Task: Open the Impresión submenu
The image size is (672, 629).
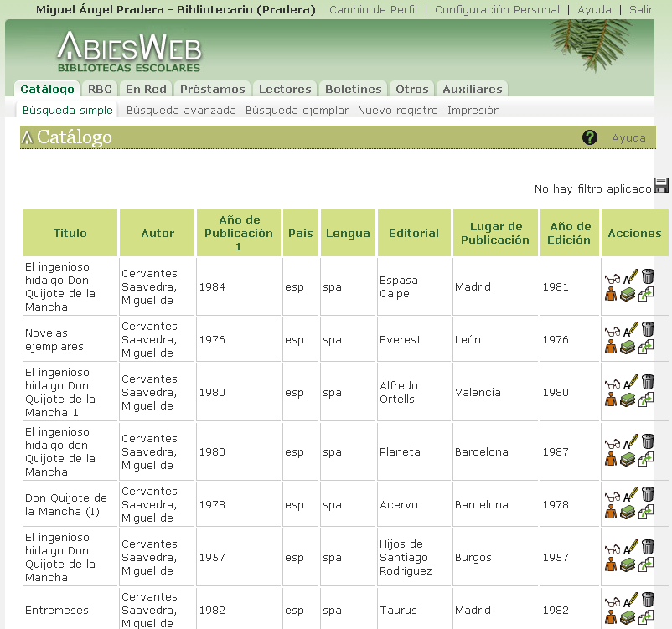Action: point(473,110)
